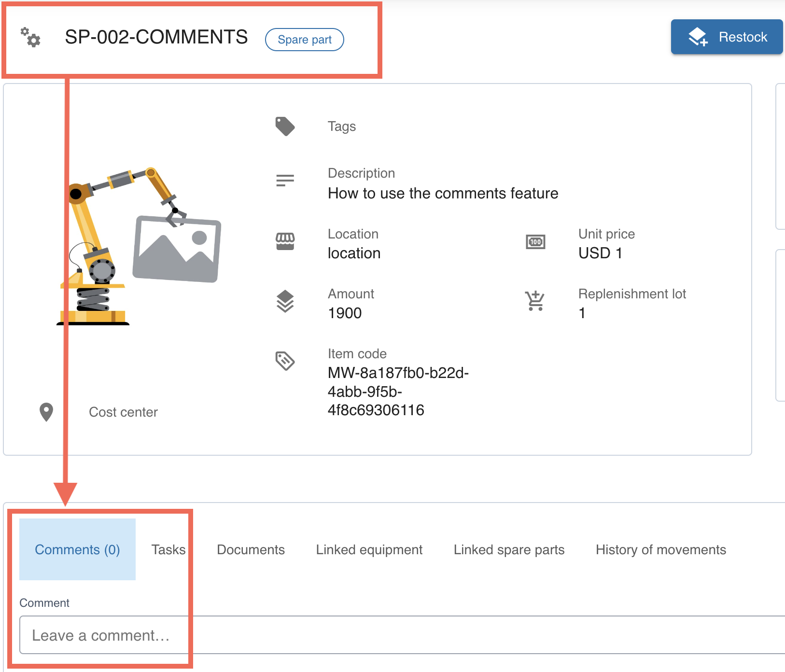Click the Cost center map pin icon
This screenshot has width=785, height=672.
(x=46, y=412)
